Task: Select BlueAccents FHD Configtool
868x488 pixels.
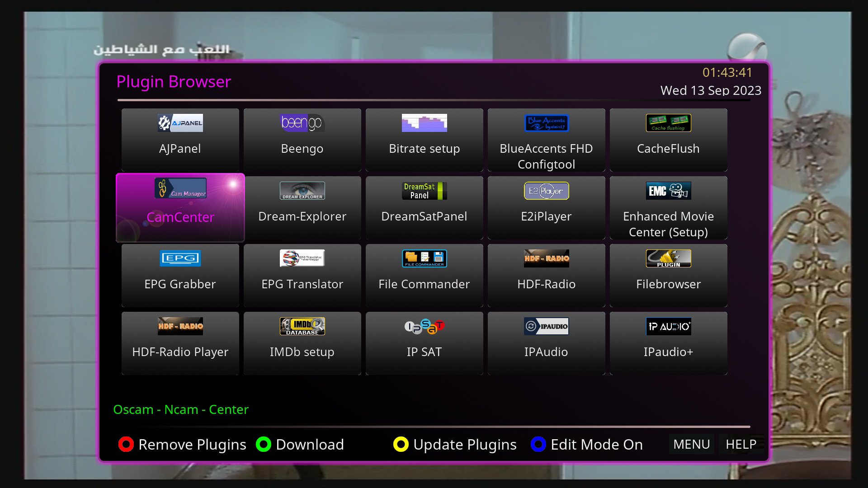Action: 546,140
